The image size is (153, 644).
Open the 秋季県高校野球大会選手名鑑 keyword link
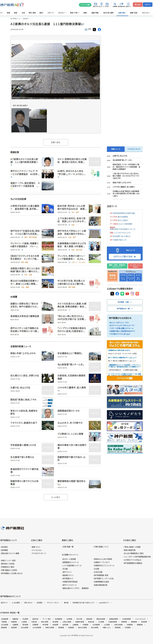(x=124, y=213)
